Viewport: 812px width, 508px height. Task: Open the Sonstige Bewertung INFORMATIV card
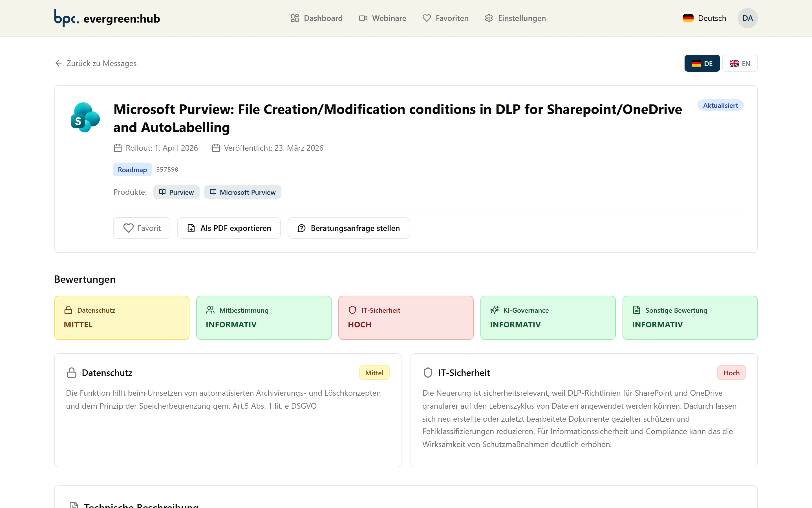click(x=690, y=317)
